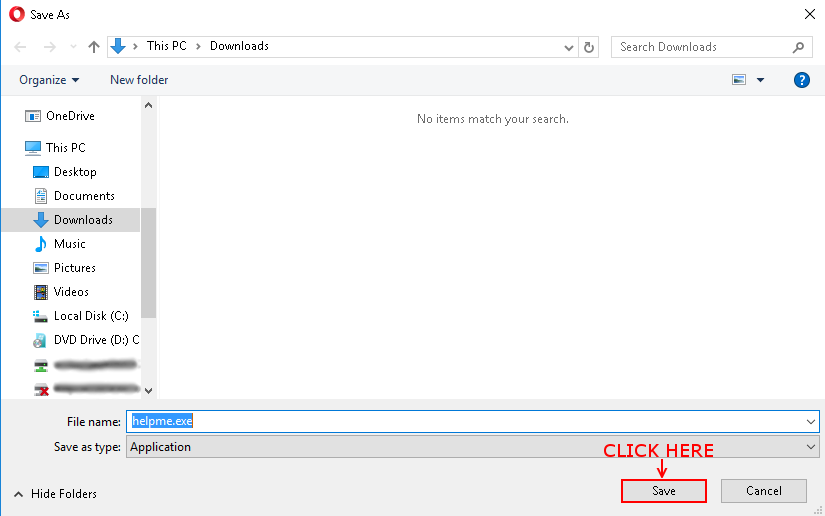Click the disconnected network drive with red X

41,390
